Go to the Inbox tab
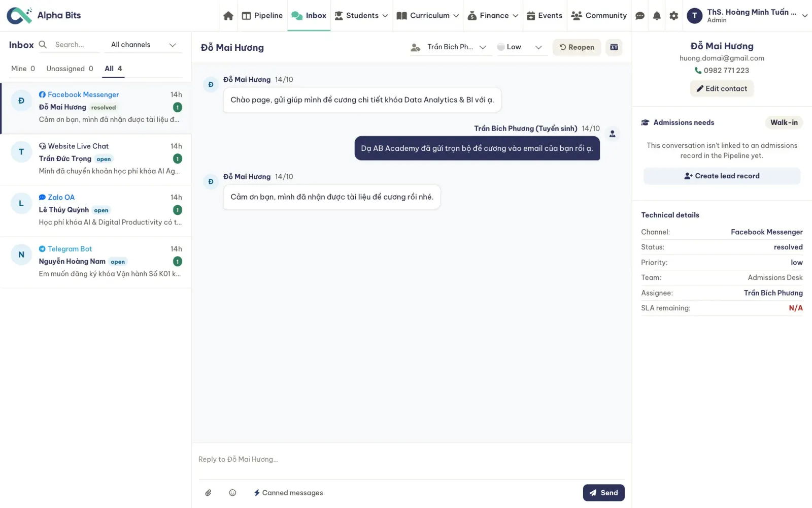 (x=309, y=16)
